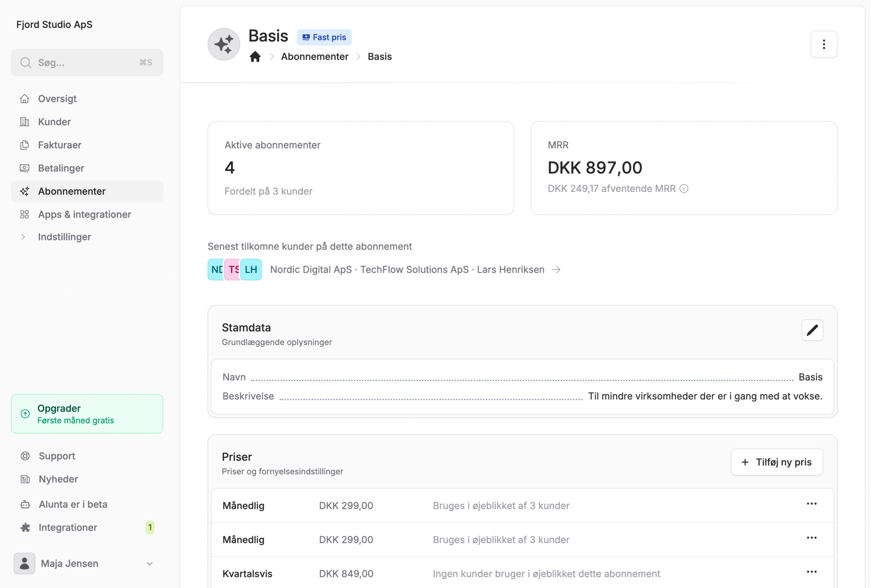Viewport: 871px width, 588px height.
Task: Open options for the second Månedlig price row
Action: [x=811, y=537]
